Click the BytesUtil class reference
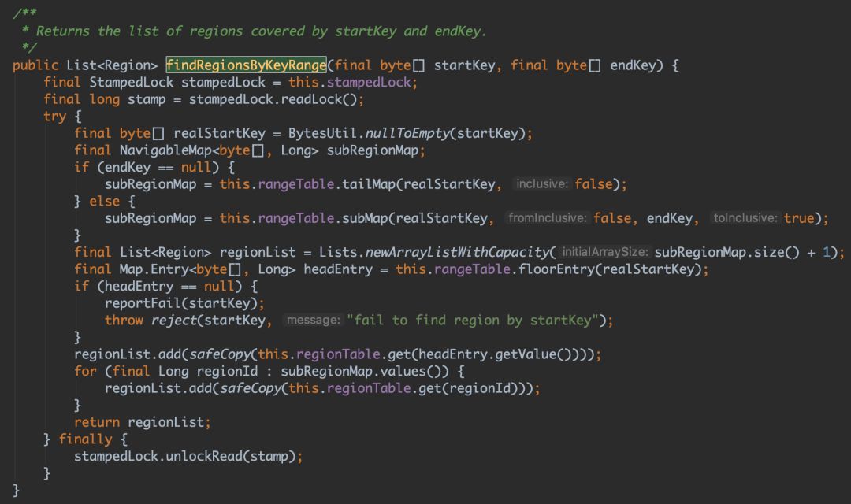This screenshot has width=851, height=504. tap(322, 133)
